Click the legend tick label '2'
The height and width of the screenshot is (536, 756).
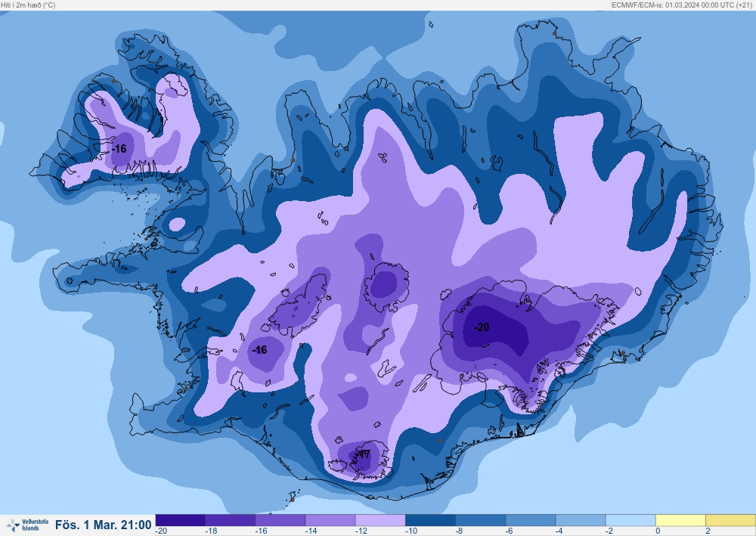point(708,531)
